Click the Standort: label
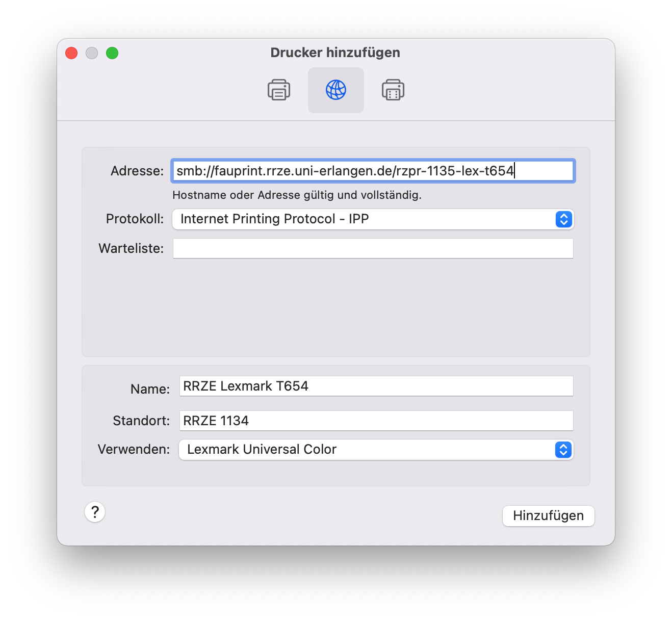 tap(141, 421)
